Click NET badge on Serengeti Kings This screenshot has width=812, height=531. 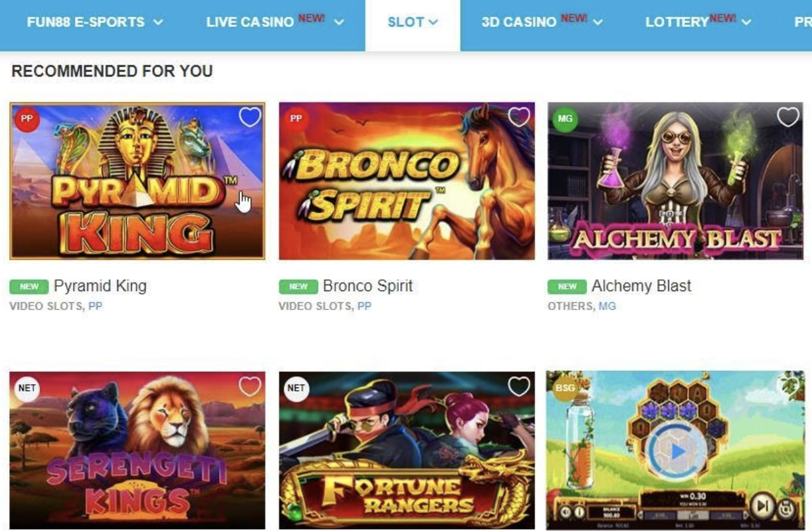click(x=27, y=388)
